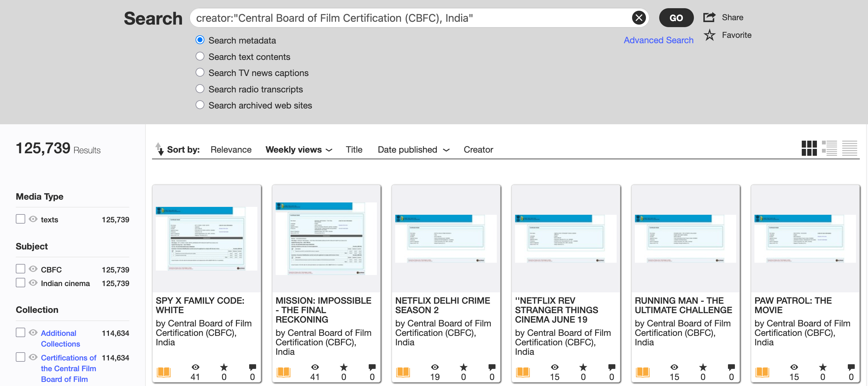Image resolution: width=868 pixels, height=386 pixels.
Task: Click the Share icon
Action: point(709,17)
